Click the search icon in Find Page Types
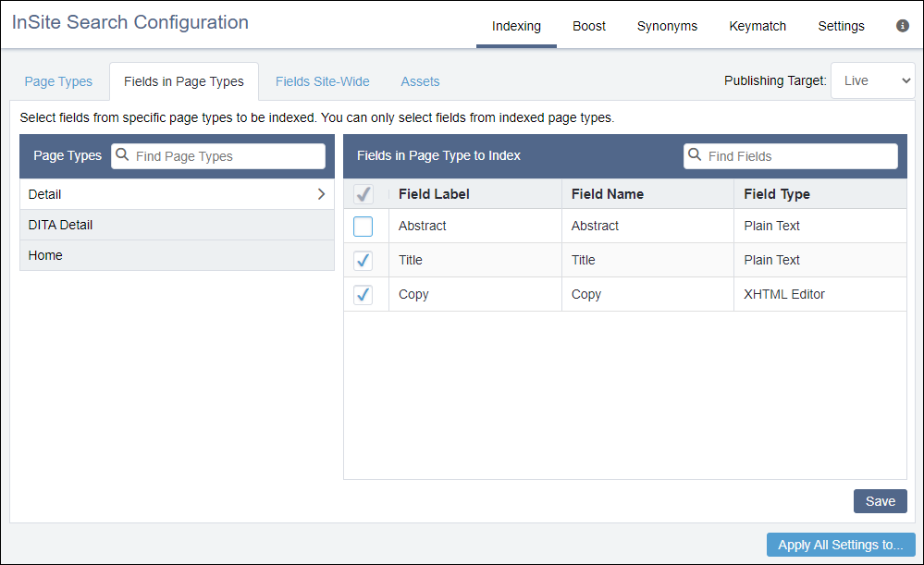This screenshot has width=924, height=565. pyautogui.click(x=122, y=155)
